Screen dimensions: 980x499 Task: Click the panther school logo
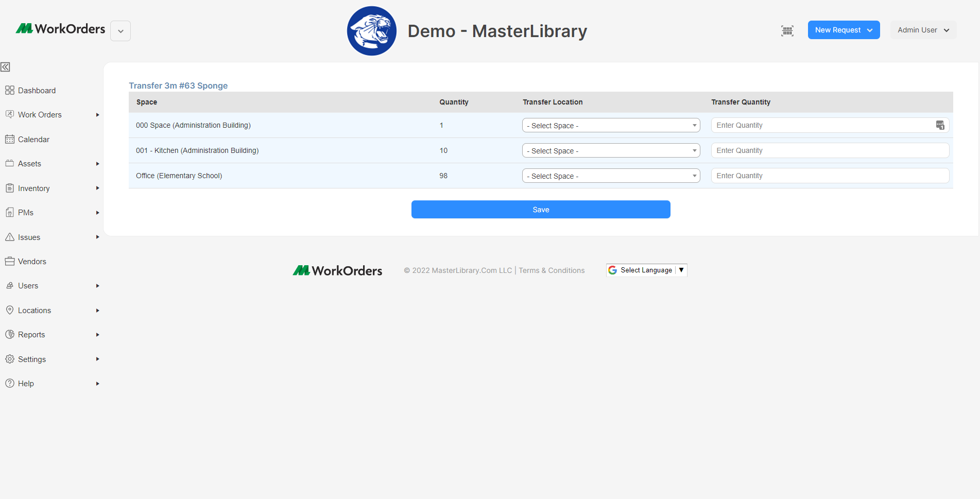click(x=372, y=31)
